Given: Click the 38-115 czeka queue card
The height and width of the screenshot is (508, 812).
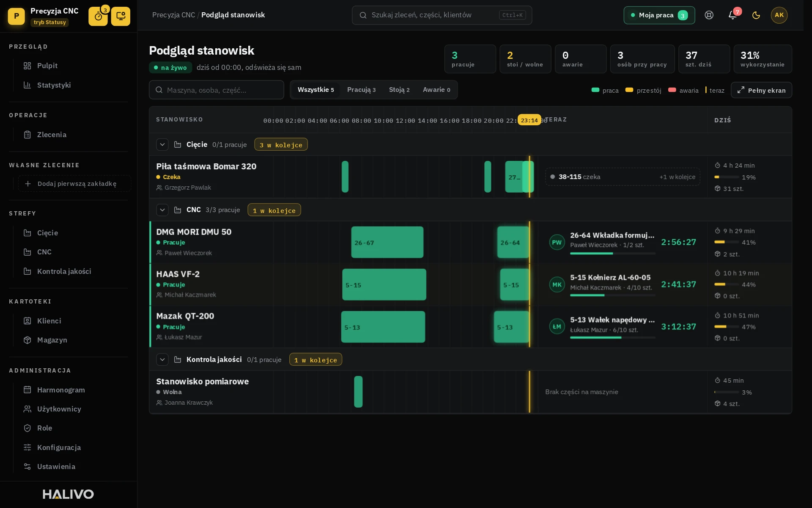Looking at the screenshot, I should tap(623, 177).
